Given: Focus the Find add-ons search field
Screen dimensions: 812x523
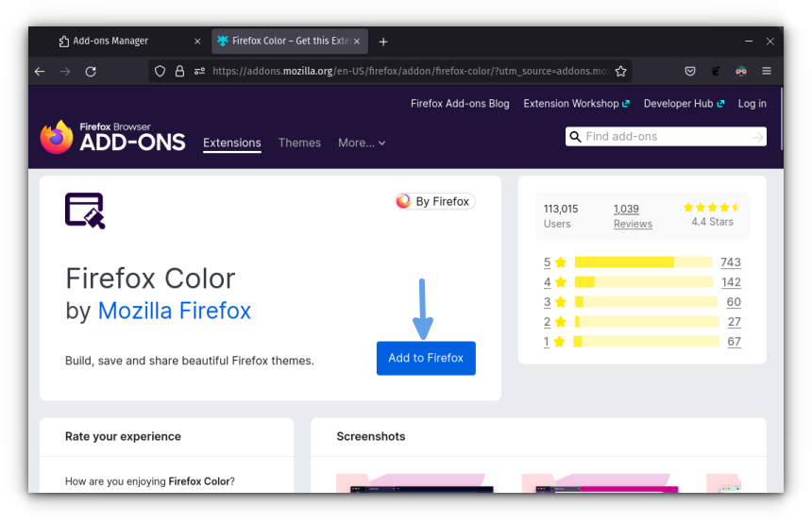Looking at the screenshot, I should [x=666, y=137].
